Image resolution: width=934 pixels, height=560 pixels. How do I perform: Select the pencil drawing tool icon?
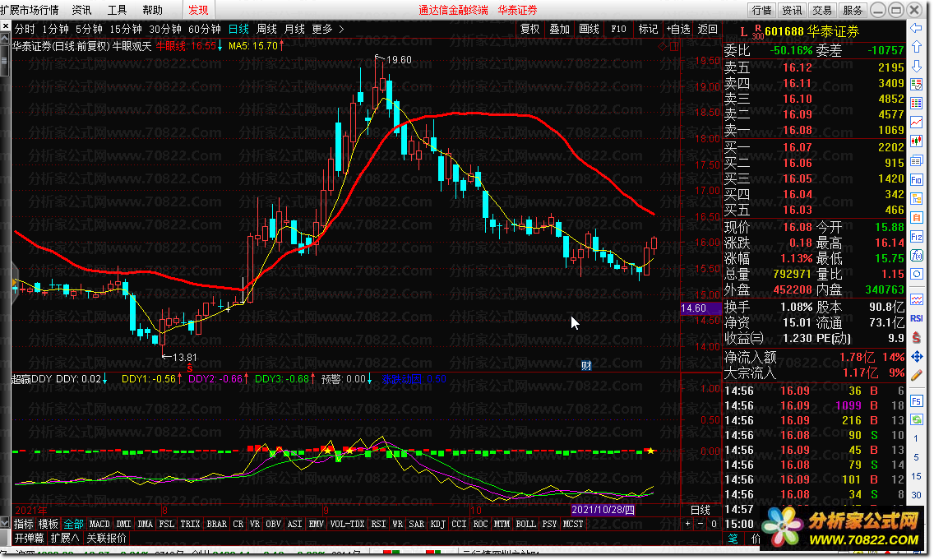pyautogui.click(x=916, y=376)
